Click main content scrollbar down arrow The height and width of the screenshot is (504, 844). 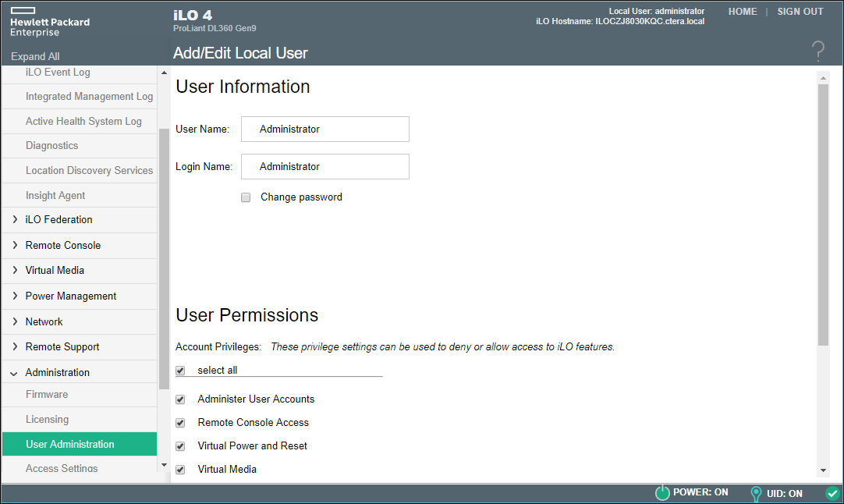[x=823, y=470]
